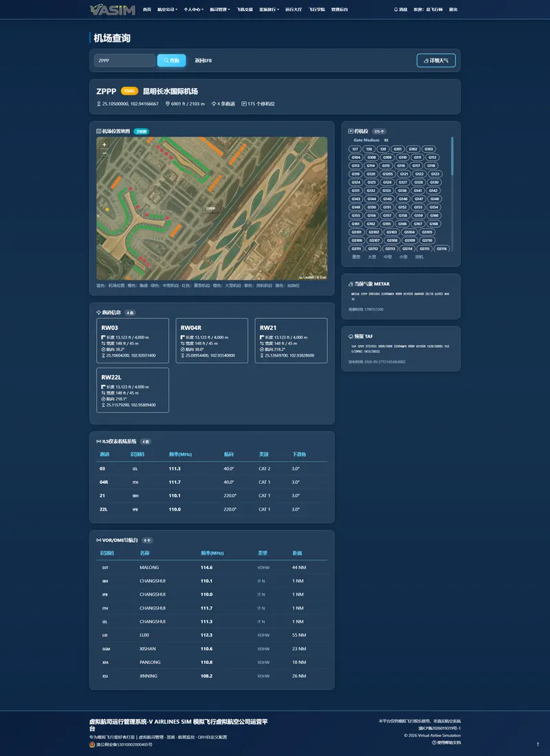Click the weather icon beside 当前气象 METAR
This screenshot has height=756, width=550.
pyautogui.click(x=351, y=284)
